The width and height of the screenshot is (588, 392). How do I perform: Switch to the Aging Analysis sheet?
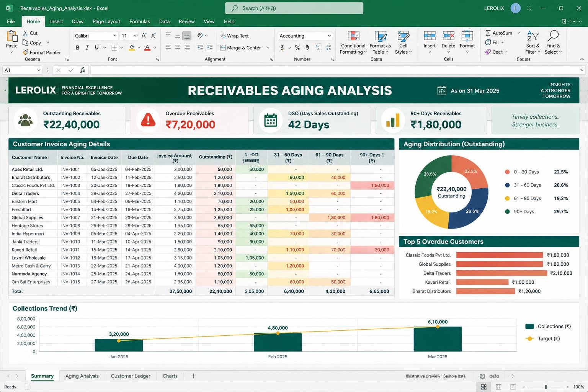click(82, 376)
